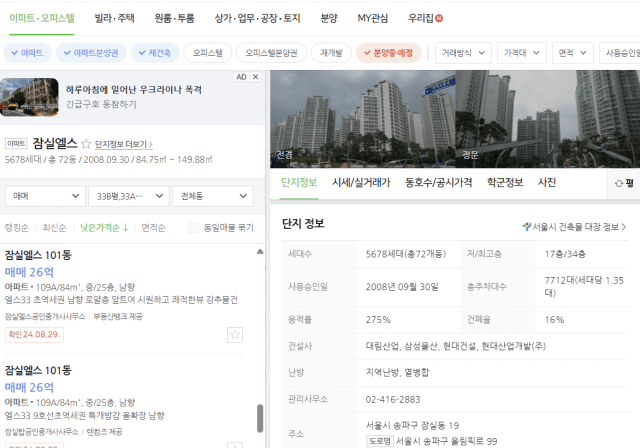The width and height of the screenshot is (640, 448).
Task: Open the 우리집 menu
Action: tap(421, 18)
